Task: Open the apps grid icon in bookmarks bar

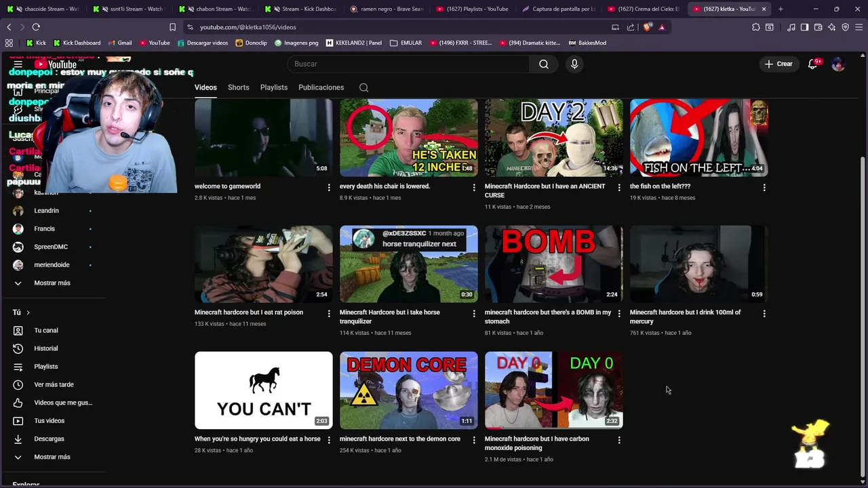Action: coord(9,43)
